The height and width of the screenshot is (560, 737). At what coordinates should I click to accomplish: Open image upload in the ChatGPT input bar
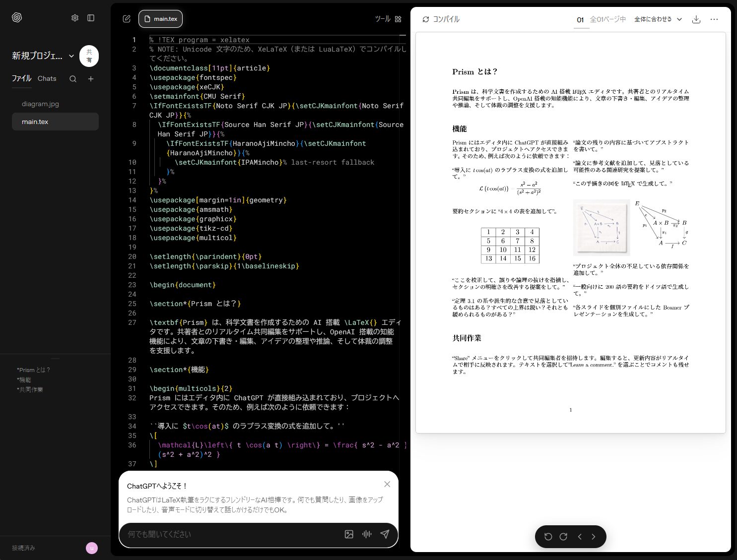(x=349, y=534)
